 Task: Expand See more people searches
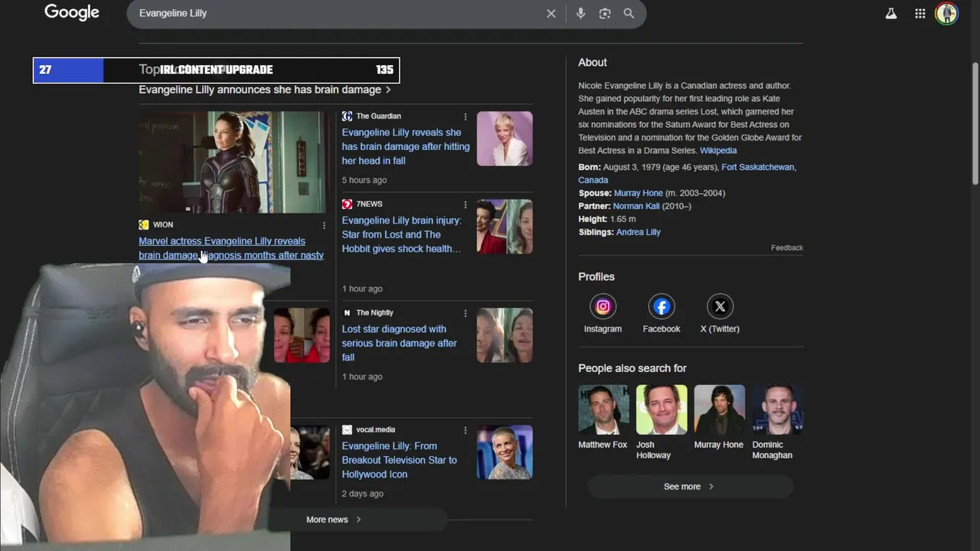(x=690, y=487)
